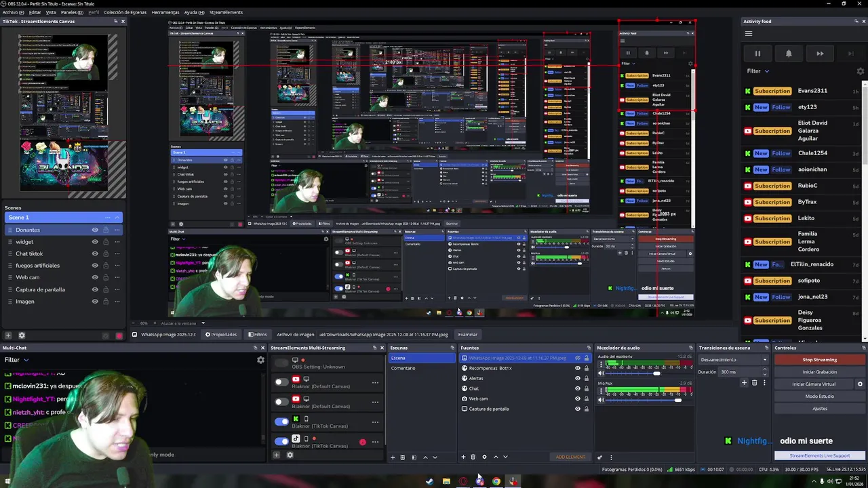Viewport: 868px width, 488px height.
Task: Click Iniciar Grabación button
Action: click(x=820, y=372)
